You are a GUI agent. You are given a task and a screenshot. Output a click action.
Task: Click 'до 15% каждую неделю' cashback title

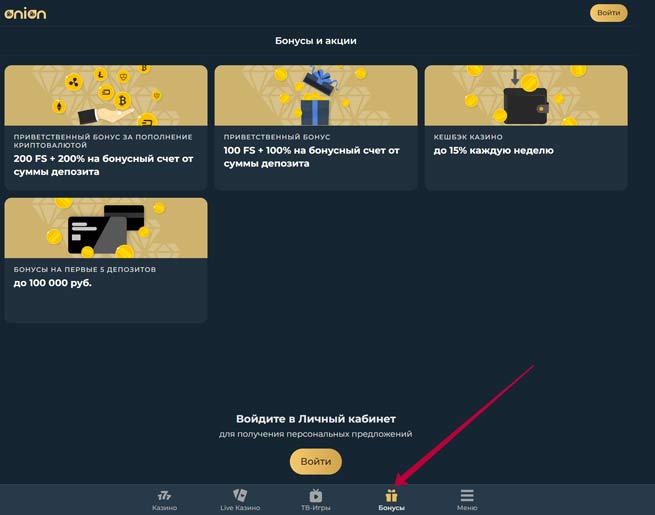pos(493,150)
